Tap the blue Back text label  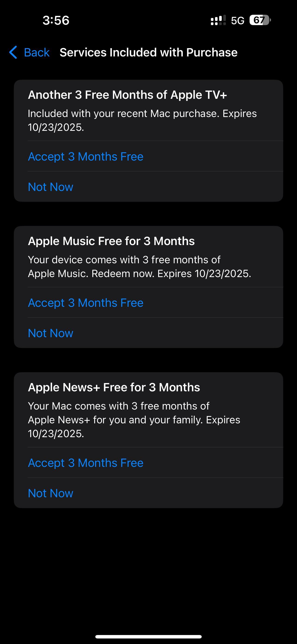37,53
